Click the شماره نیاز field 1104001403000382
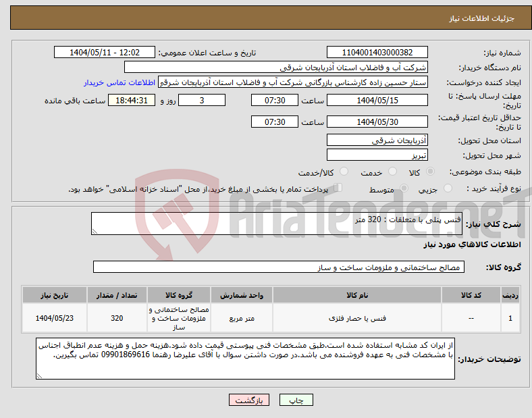The width and height of the screenshot is (532, 418). (x=377, y=52)
